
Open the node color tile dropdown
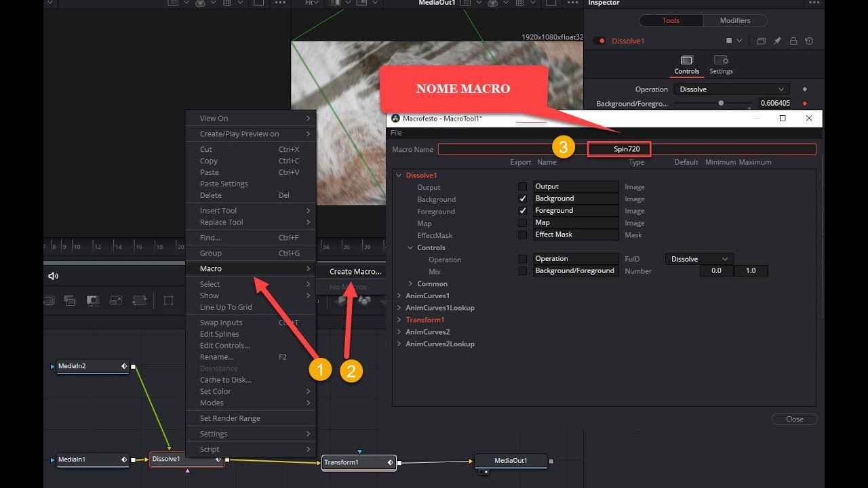pos(734,41)
